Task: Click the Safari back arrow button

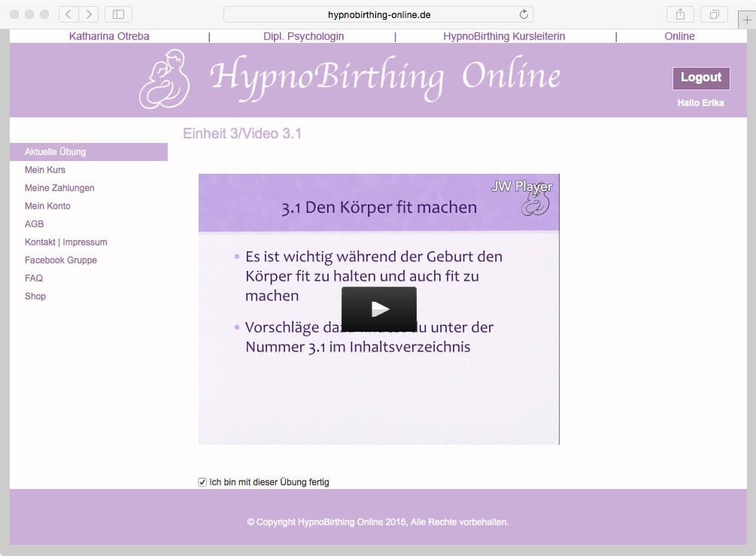Action: coord(68,14)
